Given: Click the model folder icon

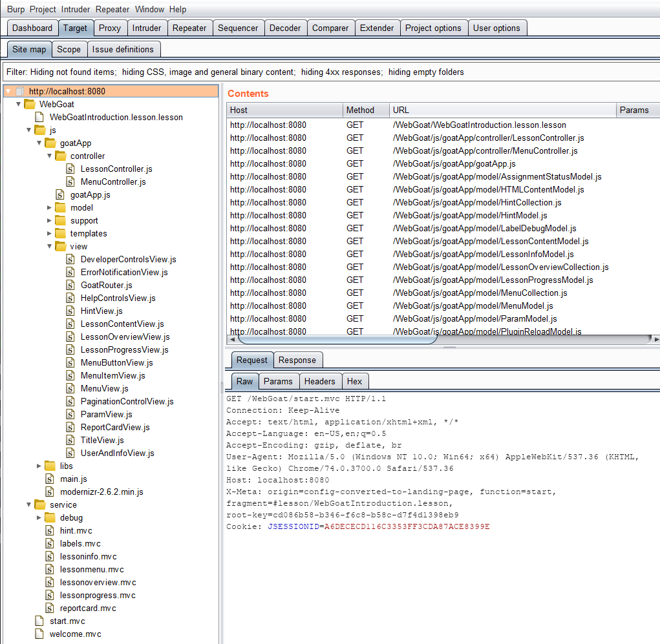Looking at the screenshot, I should (x=61, y=208).
